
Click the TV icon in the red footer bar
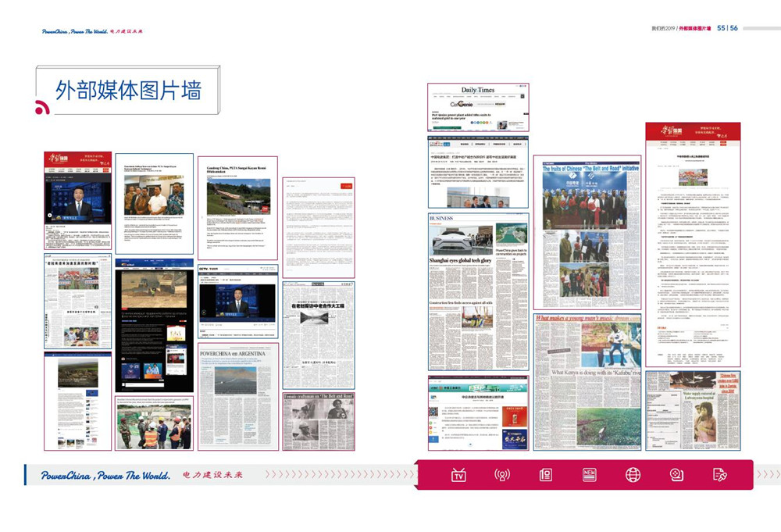click(x=457, y=473)
